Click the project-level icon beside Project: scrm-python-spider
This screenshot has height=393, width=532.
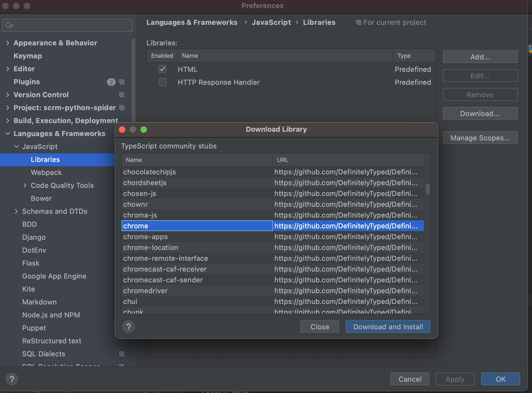pyautogui.click(x=122, y=108)
